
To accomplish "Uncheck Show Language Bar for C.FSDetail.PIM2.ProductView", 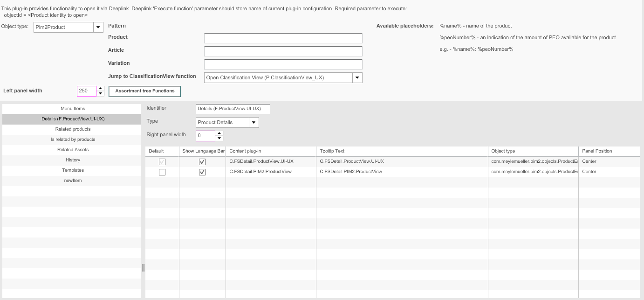I will (202, 172).
